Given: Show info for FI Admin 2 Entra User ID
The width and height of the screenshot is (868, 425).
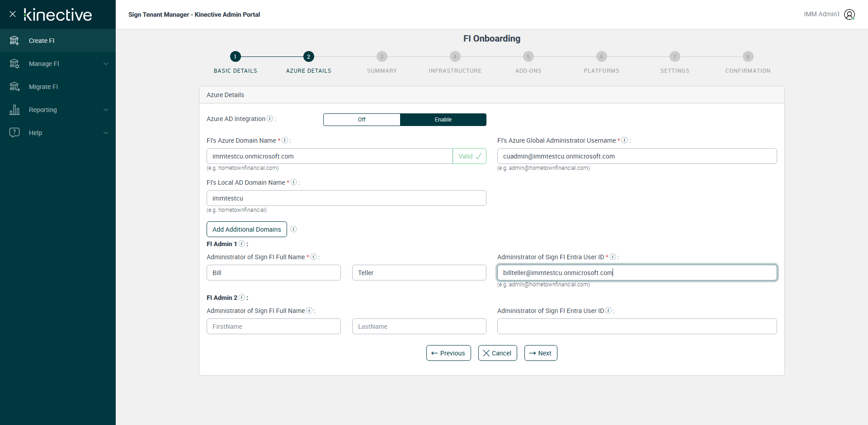Looking at the screenshot, I should [x=609, y=310].
